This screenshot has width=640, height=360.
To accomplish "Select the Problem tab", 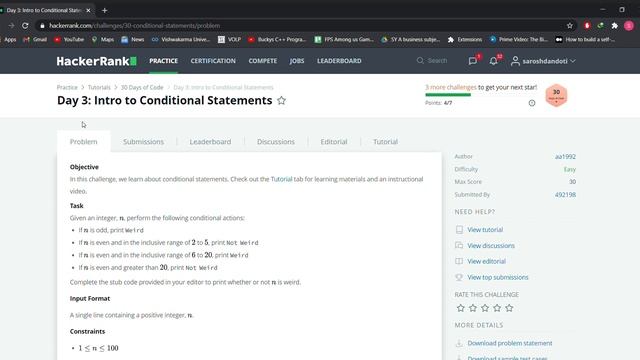I will pyautogui.click(x=84, y=142).
